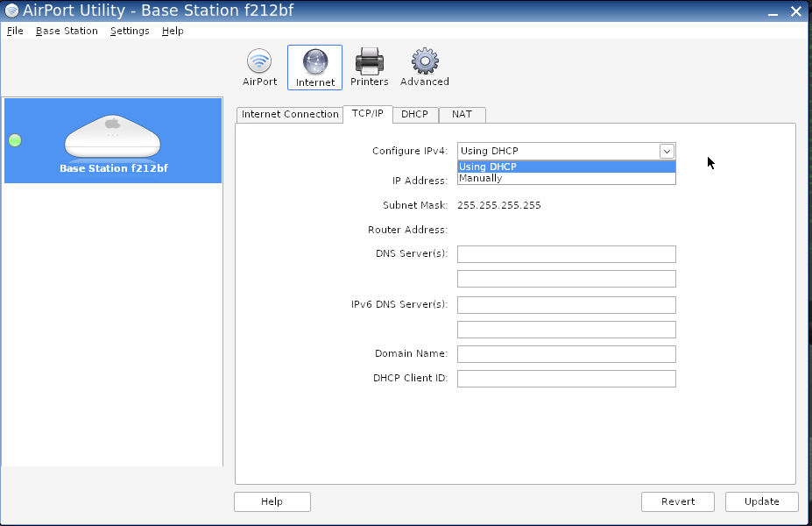
Task: Open the NAT tab
Action: click(462, 115)
